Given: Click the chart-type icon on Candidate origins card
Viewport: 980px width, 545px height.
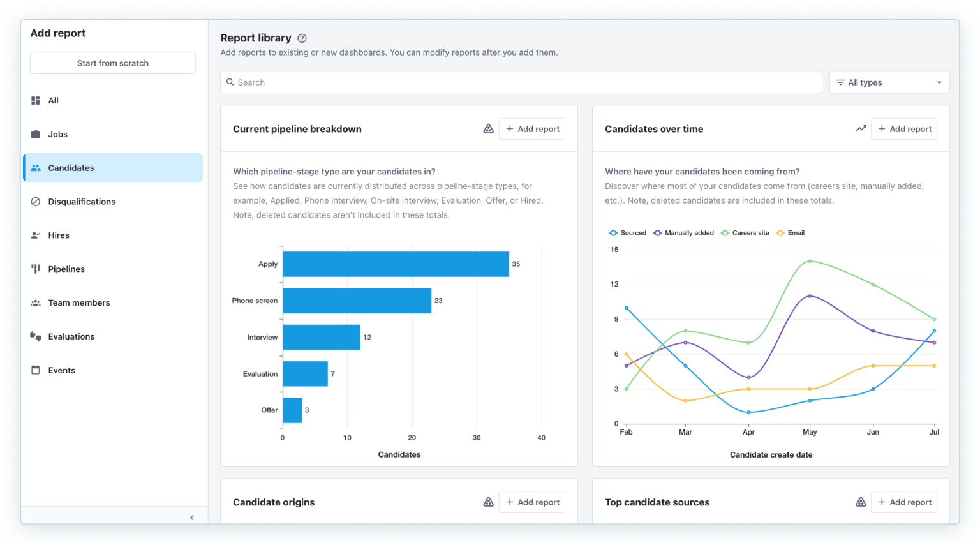Looking at the screenshot, I should click(488, 502).
